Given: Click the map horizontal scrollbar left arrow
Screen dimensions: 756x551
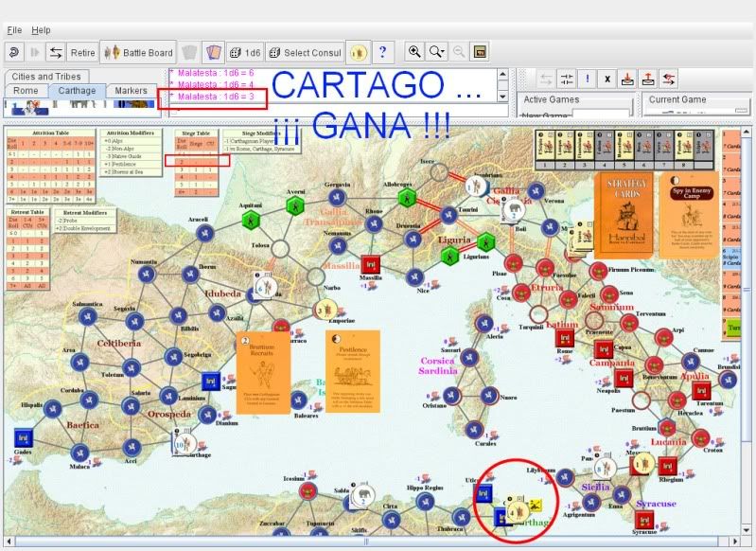Looking at the screenshot, I should (9, 541).
